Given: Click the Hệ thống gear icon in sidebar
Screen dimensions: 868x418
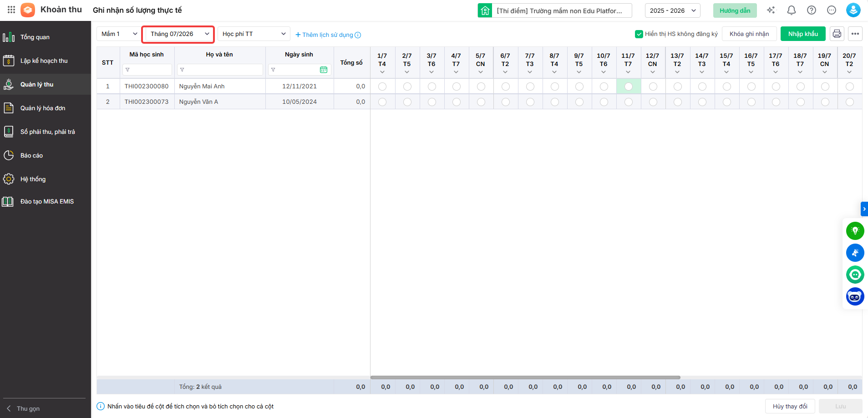Looking at the screenshot, I should coord(9,179).
